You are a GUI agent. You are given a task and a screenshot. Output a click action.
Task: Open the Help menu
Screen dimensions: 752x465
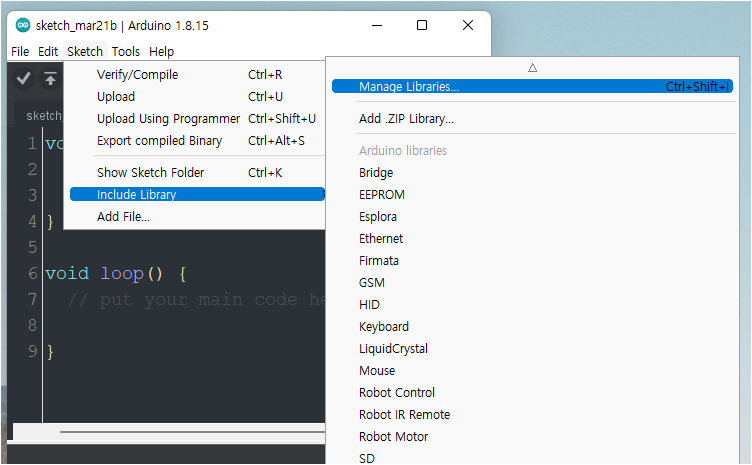click(x=161, y=51)
